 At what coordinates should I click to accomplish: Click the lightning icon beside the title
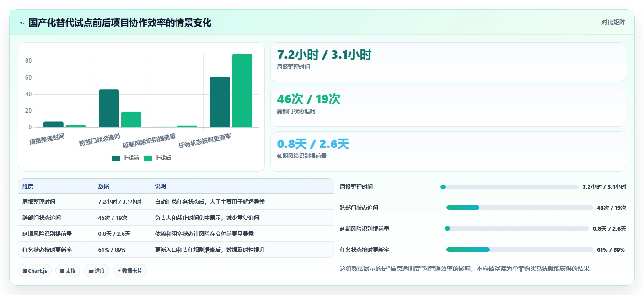coord(21,22)
